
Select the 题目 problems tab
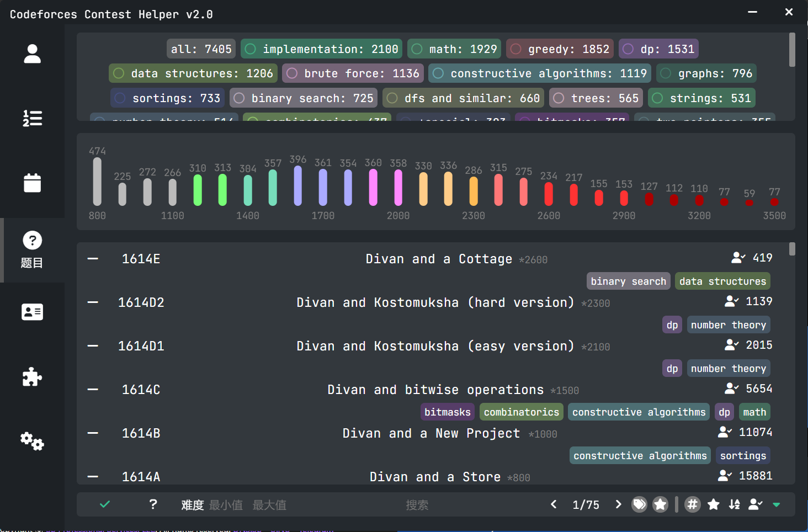click(32, 250)
